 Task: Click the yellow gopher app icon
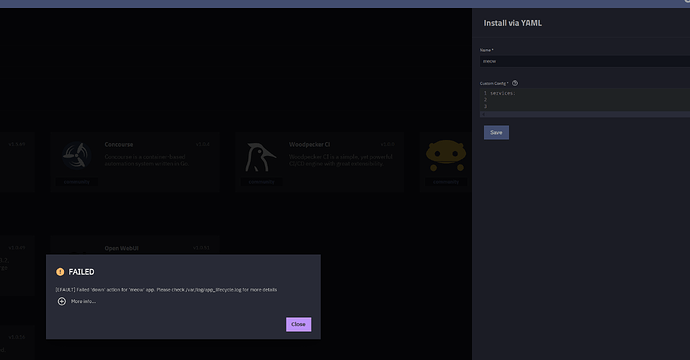pos(446,155)
